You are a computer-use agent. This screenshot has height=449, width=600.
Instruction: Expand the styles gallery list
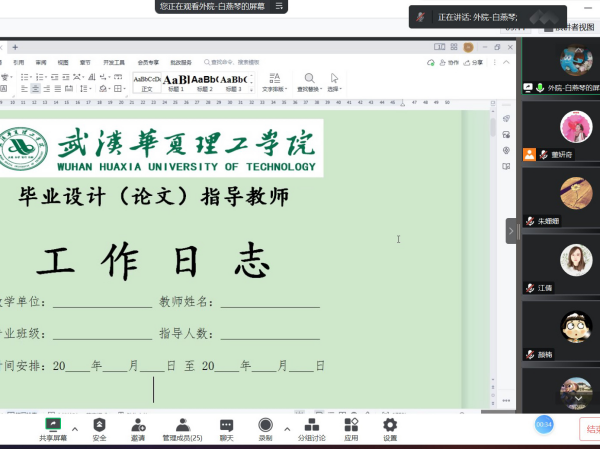[x=251, y=90]
